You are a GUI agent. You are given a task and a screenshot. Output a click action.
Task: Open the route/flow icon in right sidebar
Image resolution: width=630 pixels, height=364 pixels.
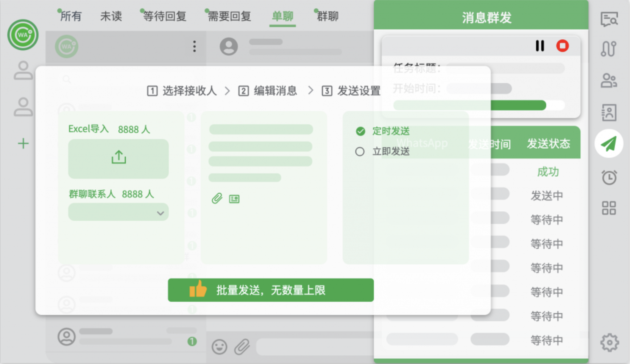(608, 49)
